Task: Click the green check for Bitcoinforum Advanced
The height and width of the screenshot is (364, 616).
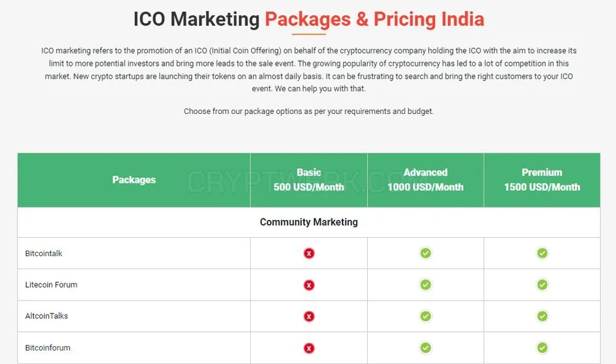Action: click(x=425, y=347)
